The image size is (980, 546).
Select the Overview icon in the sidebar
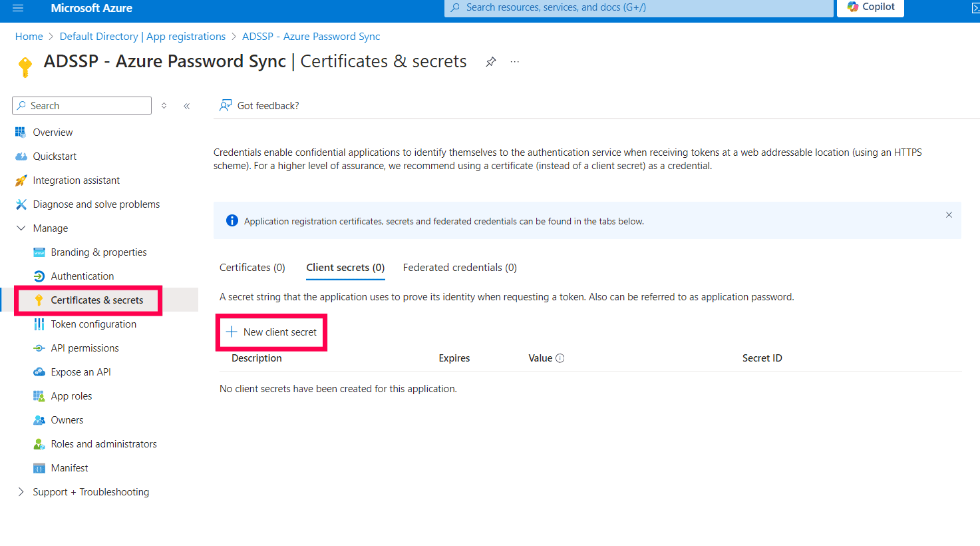(21, 132)
